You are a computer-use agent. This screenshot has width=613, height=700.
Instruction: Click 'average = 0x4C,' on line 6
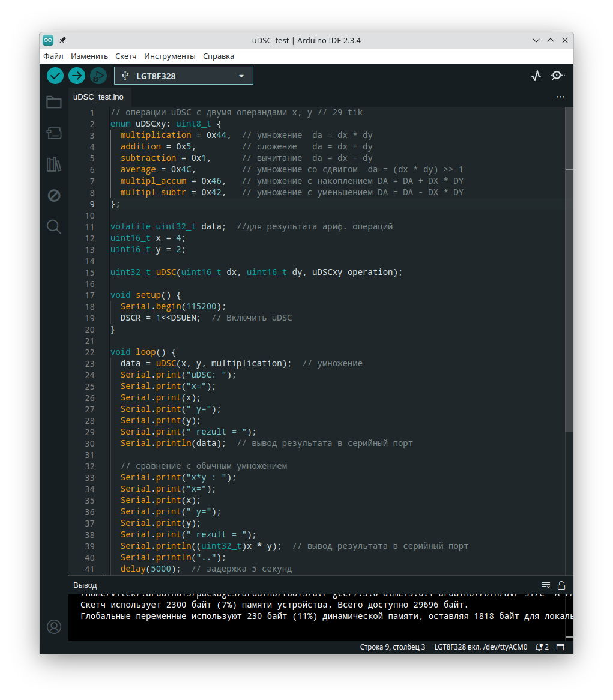point(158,170)
